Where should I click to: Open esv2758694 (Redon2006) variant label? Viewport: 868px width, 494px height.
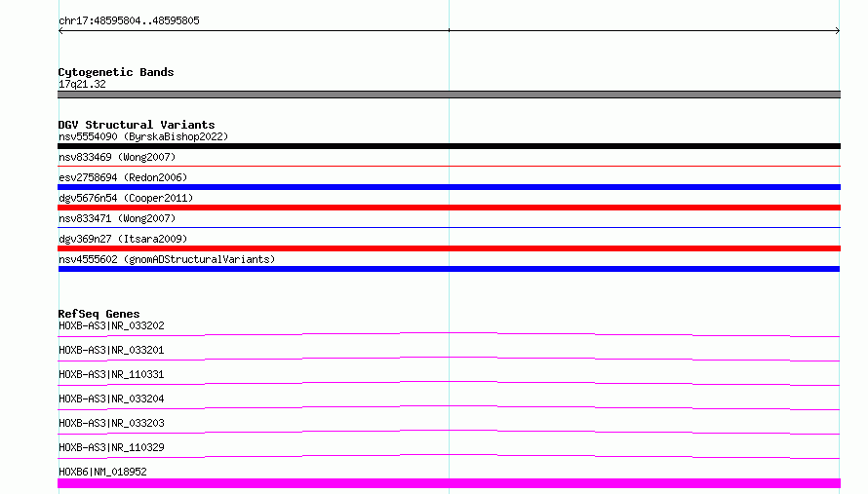[x=123, y=177]
